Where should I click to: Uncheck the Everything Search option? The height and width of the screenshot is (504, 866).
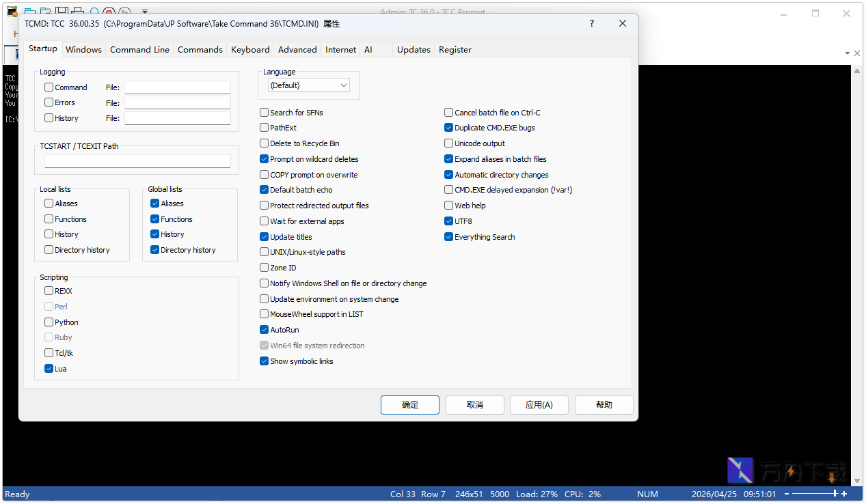[x=448, y=237]
